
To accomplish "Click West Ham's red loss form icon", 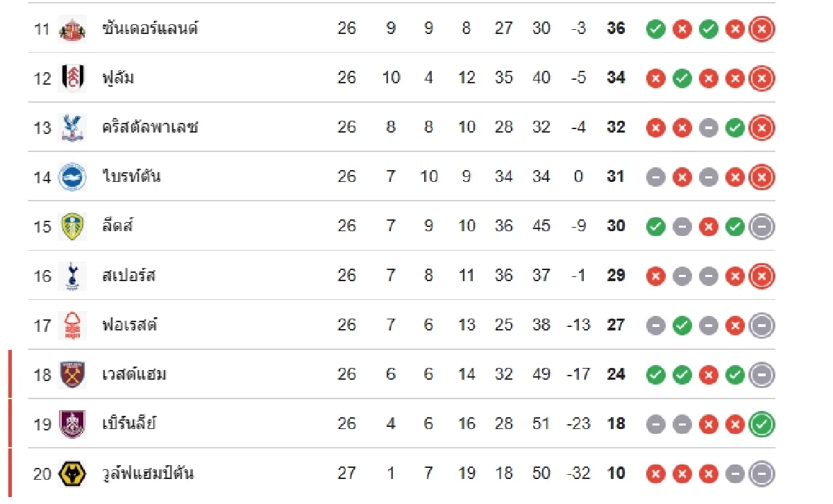I will (708, 375).
